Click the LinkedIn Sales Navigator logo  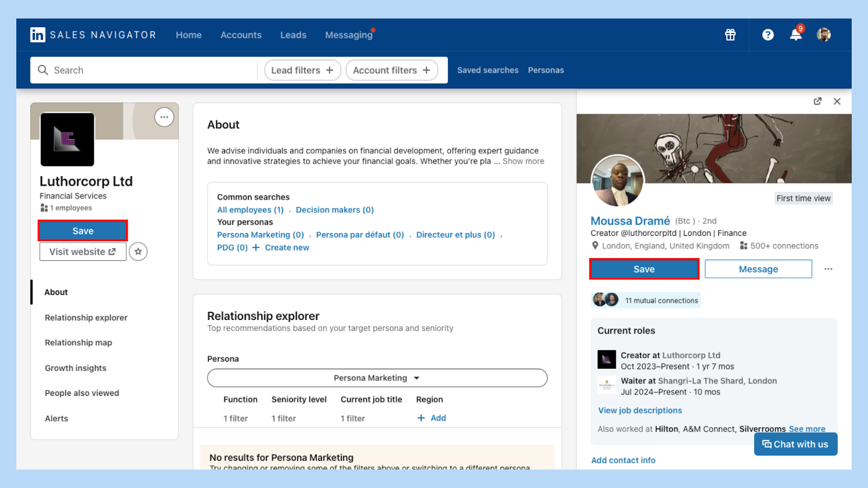point(93,35)
